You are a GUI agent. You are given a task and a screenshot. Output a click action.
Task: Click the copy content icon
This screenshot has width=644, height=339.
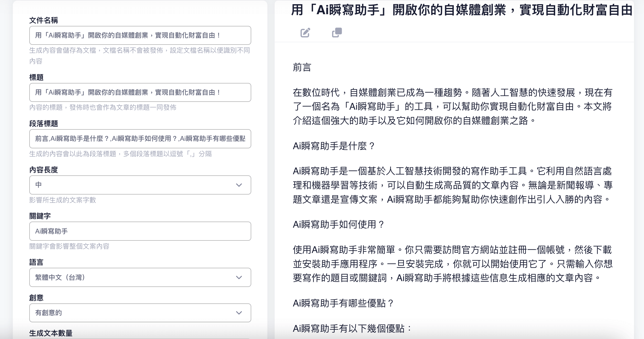[337, 33]
